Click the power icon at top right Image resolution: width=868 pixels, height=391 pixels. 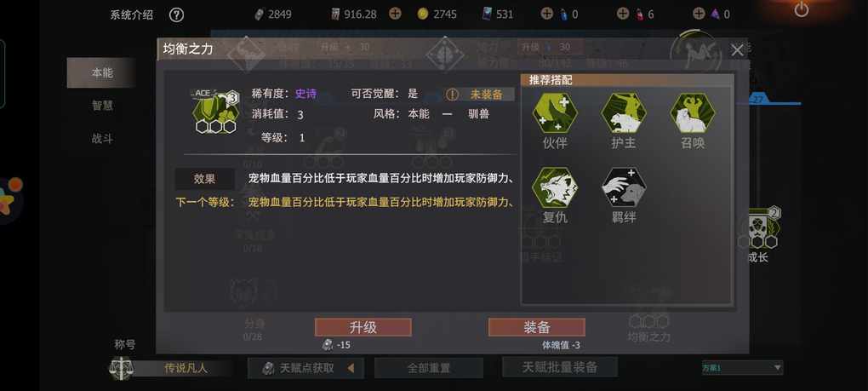click(801, 10)
